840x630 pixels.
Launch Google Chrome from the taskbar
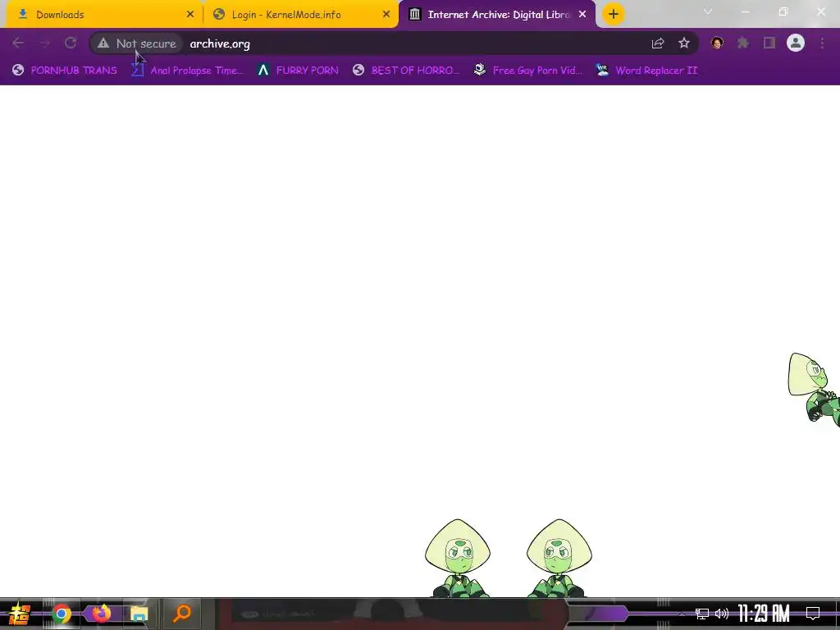[62, 614]
